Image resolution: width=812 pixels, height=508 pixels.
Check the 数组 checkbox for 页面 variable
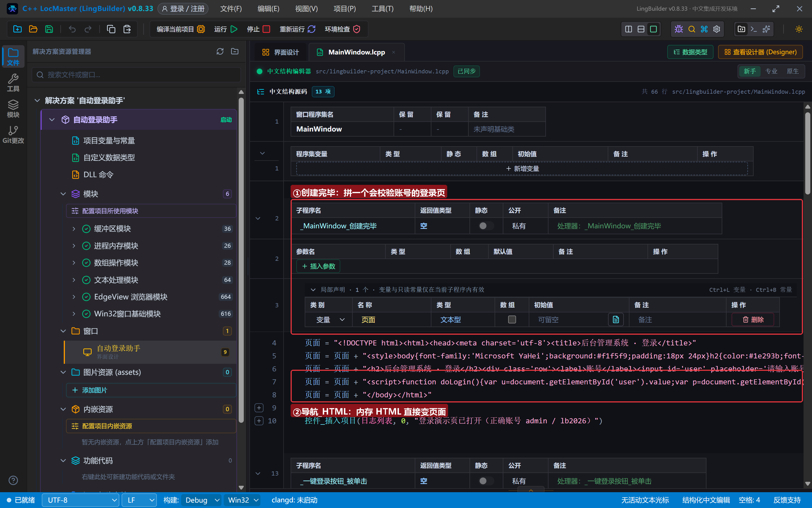512,319
